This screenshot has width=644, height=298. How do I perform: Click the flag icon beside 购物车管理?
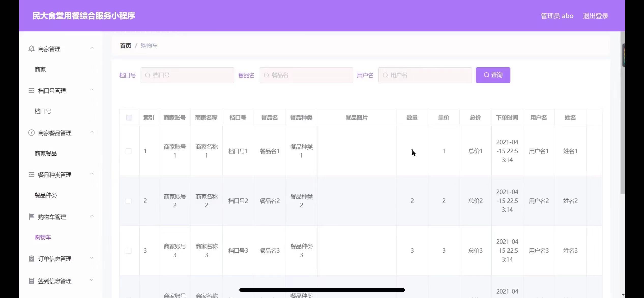[31, 216]
